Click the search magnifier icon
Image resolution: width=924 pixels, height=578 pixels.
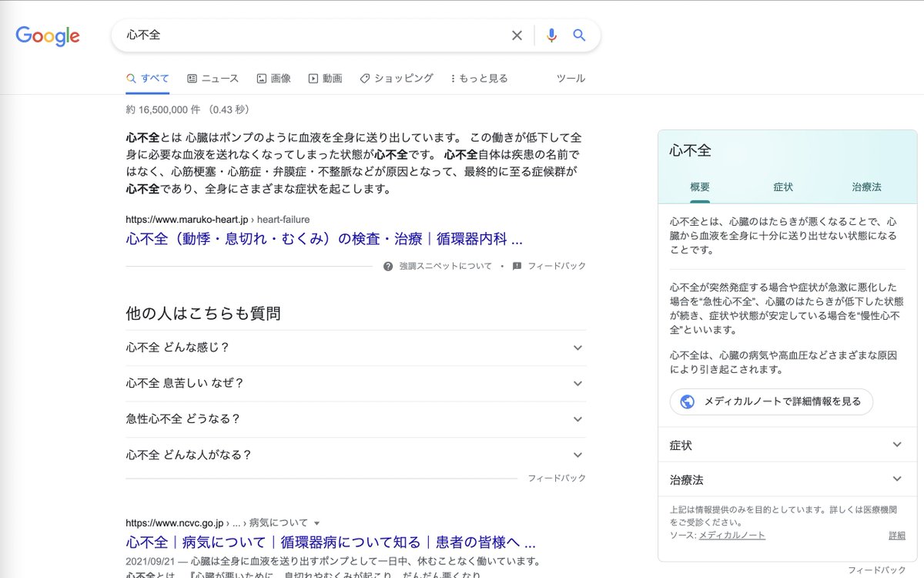(x=579, y=35)
